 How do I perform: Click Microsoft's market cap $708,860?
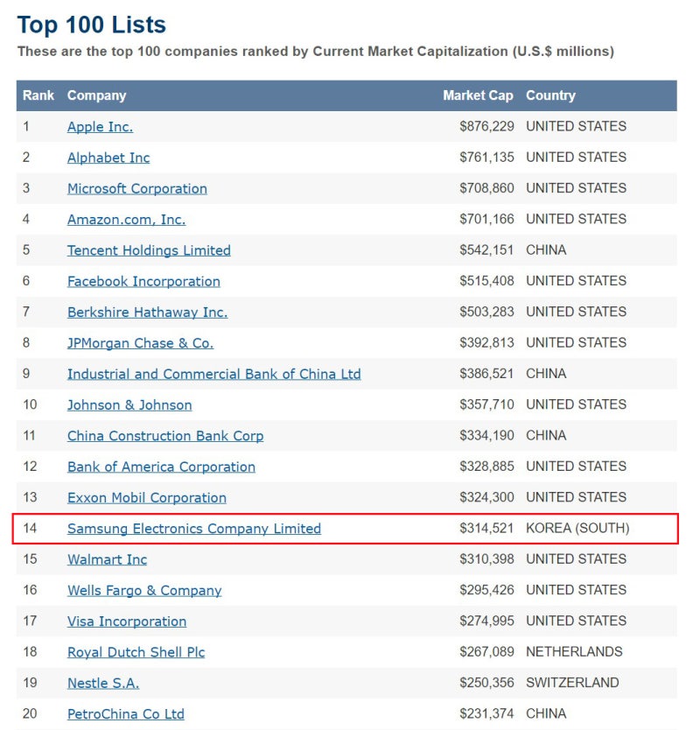486,188
